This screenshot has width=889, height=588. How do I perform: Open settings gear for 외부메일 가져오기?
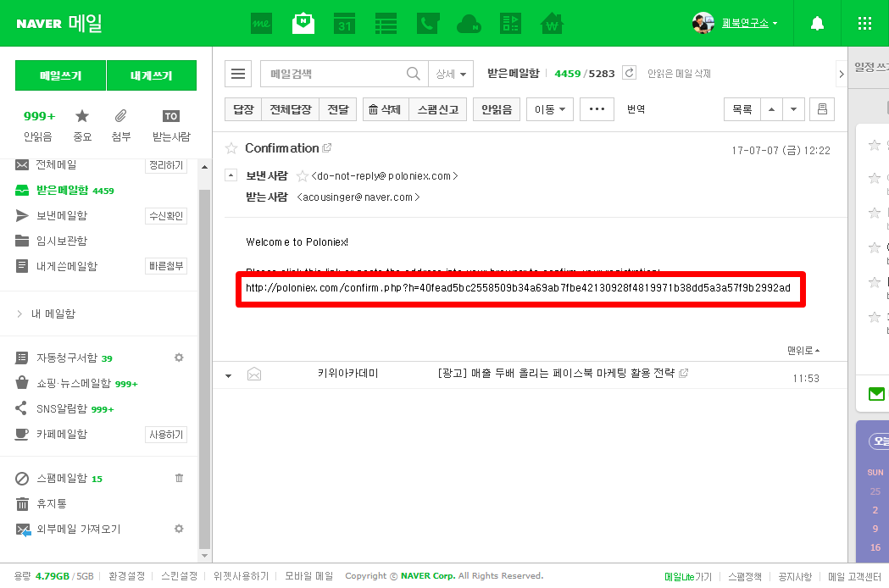[x=179, y=529]
